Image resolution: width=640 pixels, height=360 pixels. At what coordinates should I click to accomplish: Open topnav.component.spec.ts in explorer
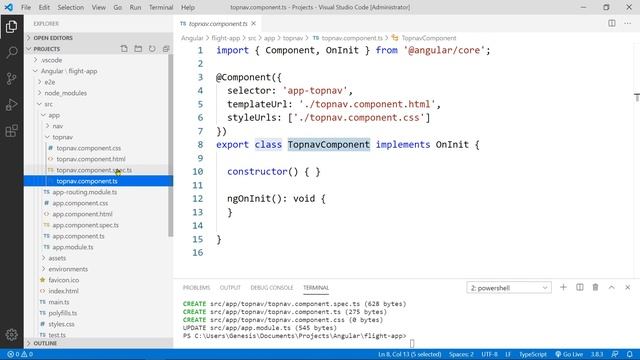(x=94, y=170)
